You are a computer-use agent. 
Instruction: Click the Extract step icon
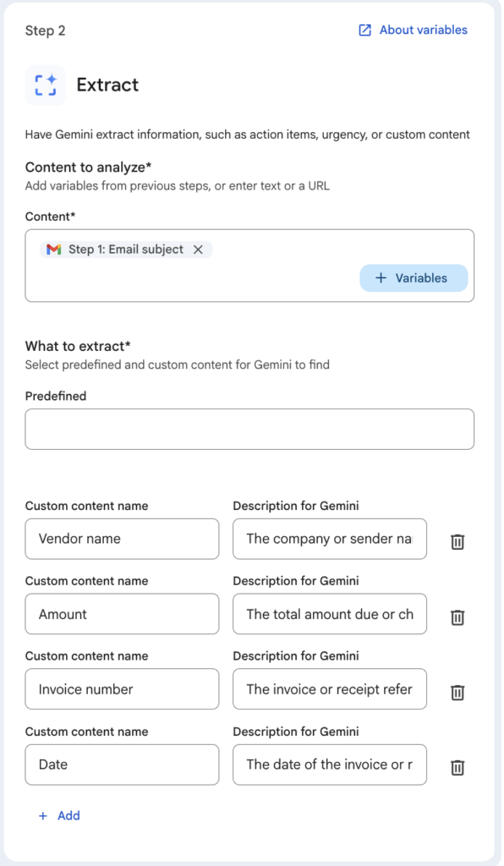[45, 85]
